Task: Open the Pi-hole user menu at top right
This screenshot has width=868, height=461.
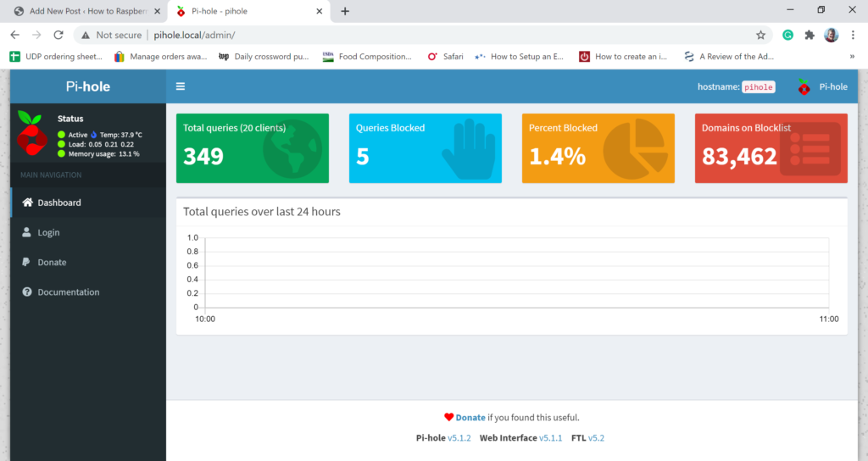Action: [x=822, y=87]
